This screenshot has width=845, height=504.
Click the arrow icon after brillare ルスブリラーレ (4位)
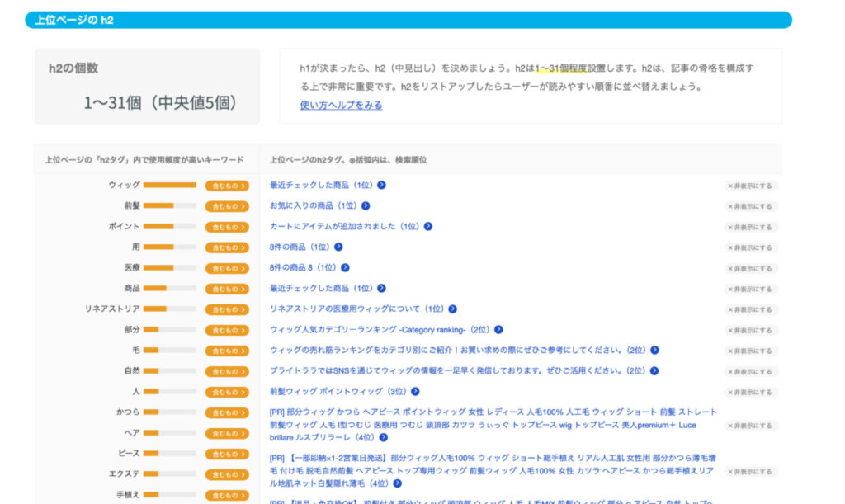[x=383, y=437]
